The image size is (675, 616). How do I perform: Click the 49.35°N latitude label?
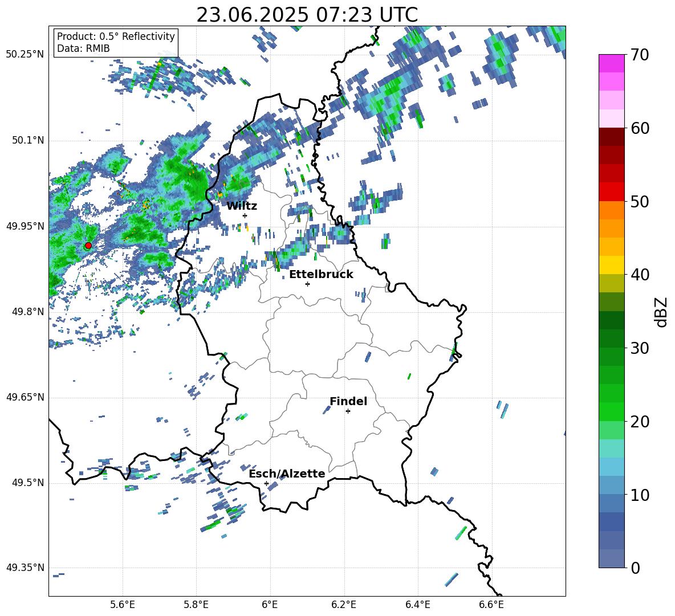click(25, 568)
